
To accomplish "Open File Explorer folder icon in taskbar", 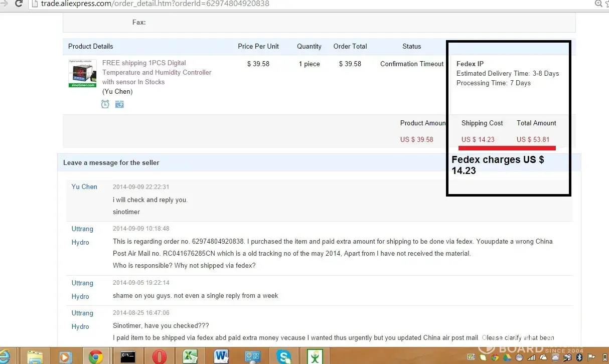I will point(35,356).
